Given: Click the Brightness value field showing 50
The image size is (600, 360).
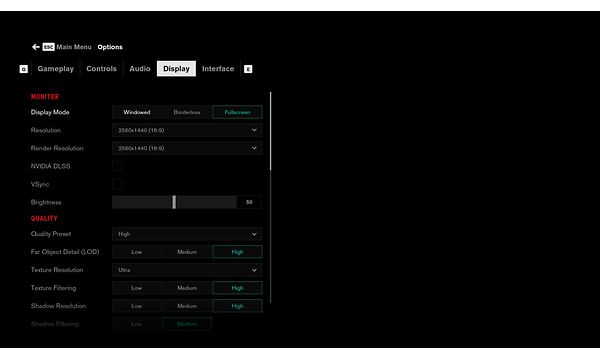Looking at the screenshot, I should (x=249, y=202).
